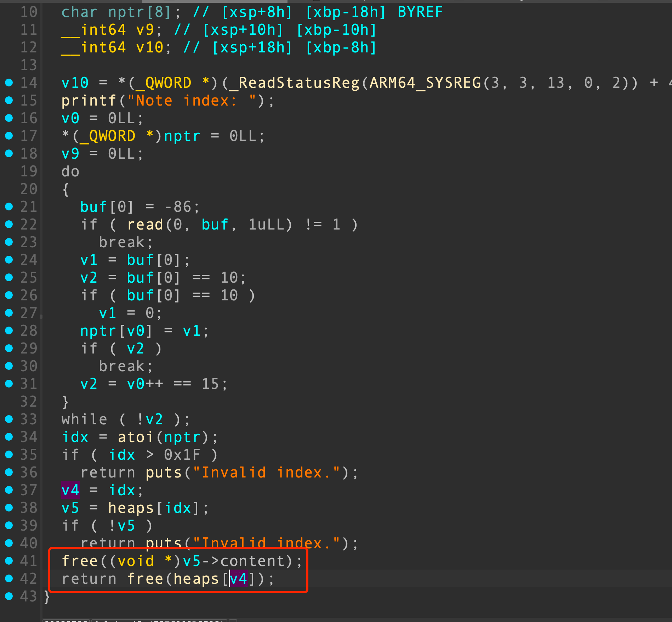
Task: Select the break statement on line 23
Action: tap(126, 243)
